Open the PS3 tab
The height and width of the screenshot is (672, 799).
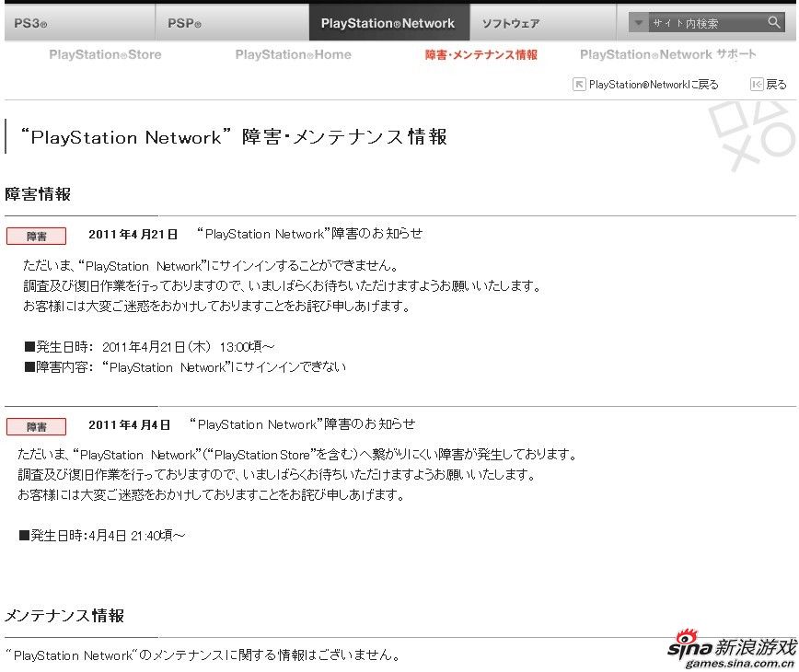point(80,23)
